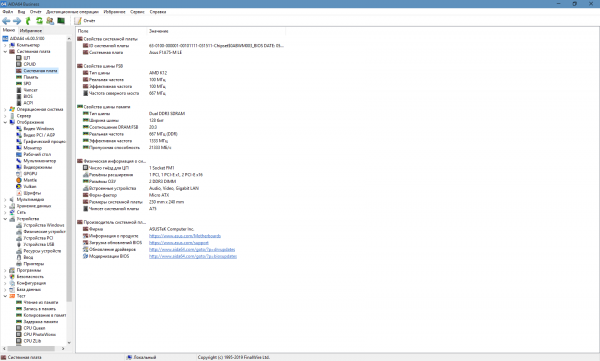Open the asus.com support BIOS download link
The height and width of the screenshot is (361, 600).
179,243
